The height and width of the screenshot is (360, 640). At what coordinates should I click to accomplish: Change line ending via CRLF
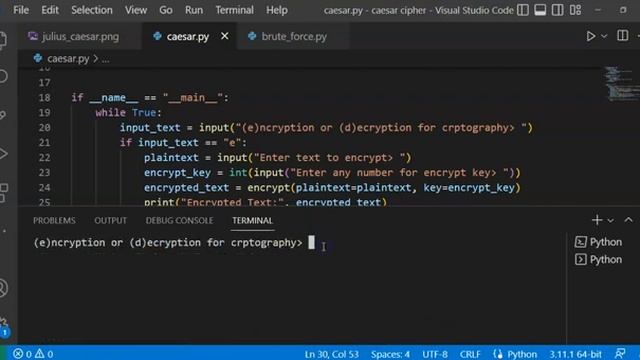[470, 354]
